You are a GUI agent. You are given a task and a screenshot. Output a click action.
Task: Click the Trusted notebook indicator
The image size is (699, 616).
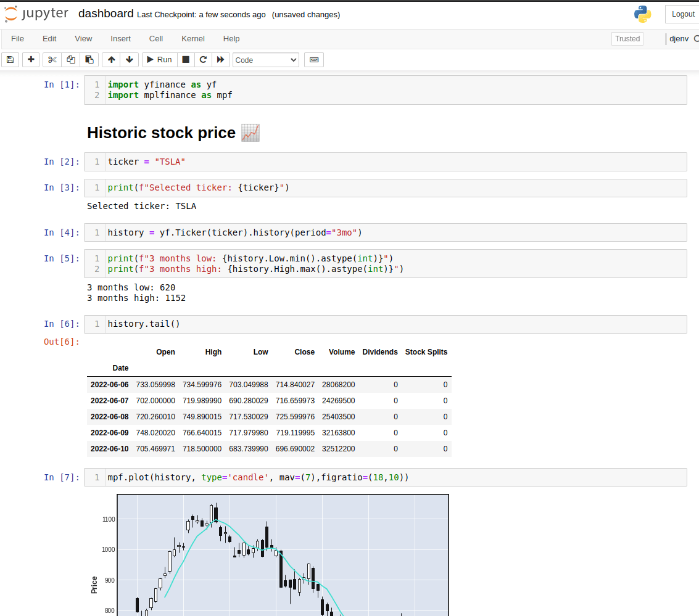pos(627,38)
